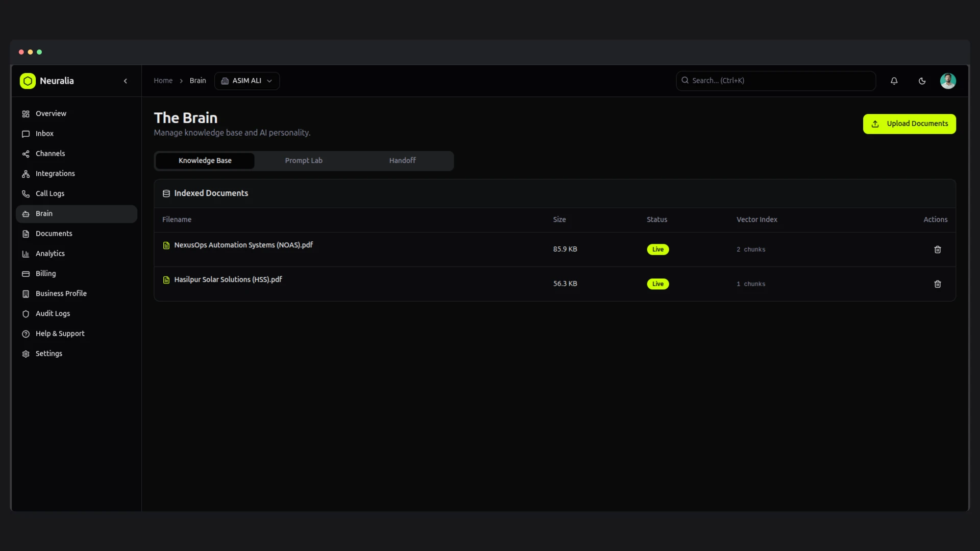Click the Neuralia logo icon
Viewport: 980px width, 551px height.
click(x=28, y=81)
